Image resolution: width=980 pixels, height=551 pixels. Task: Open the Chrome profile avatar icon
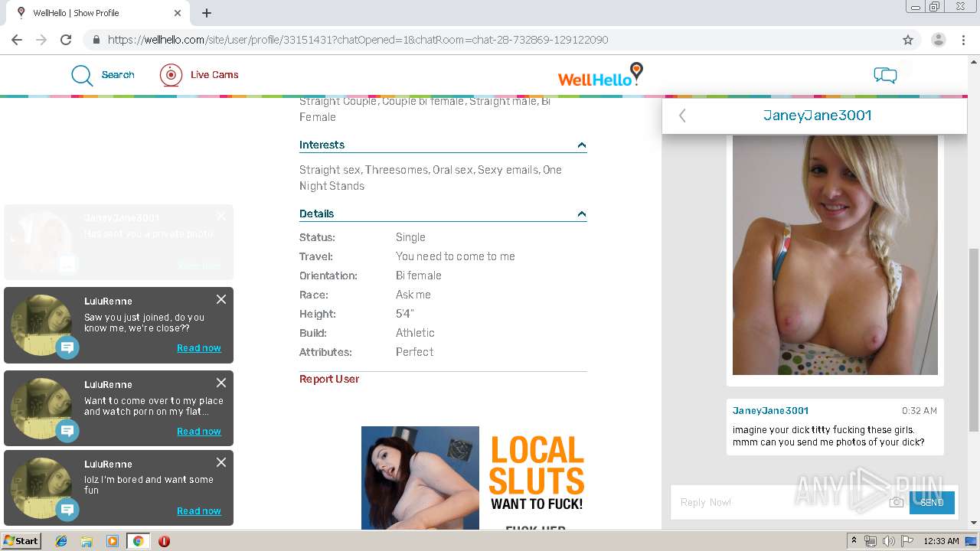pyautogui.click(x=939, y=40)
